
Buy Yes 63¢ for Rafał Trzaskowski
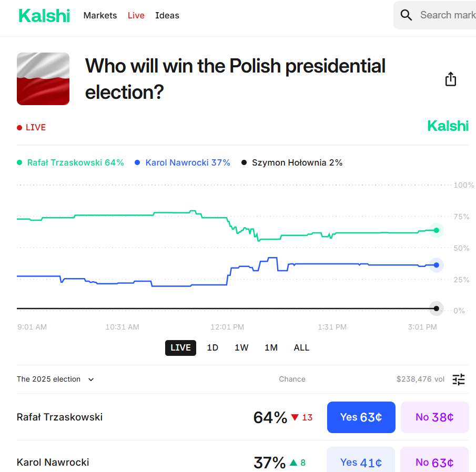(x=361, y=417)
